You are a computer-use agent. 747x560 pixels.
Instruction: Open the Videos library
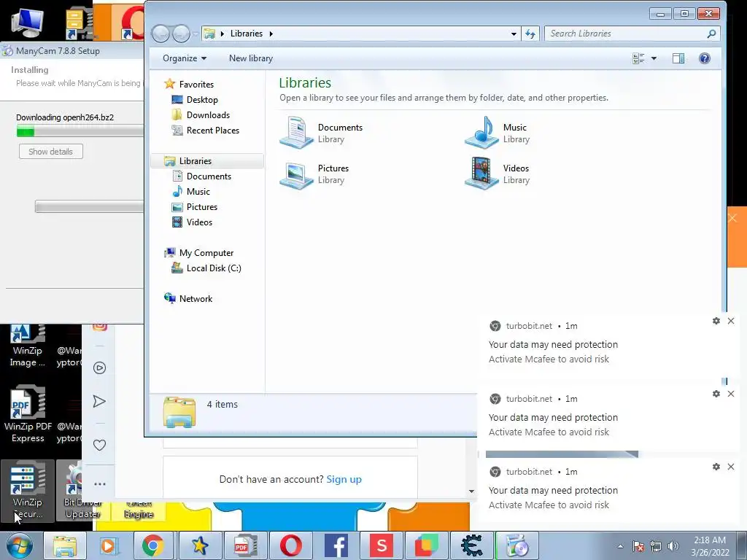click(x=498, y=174)
